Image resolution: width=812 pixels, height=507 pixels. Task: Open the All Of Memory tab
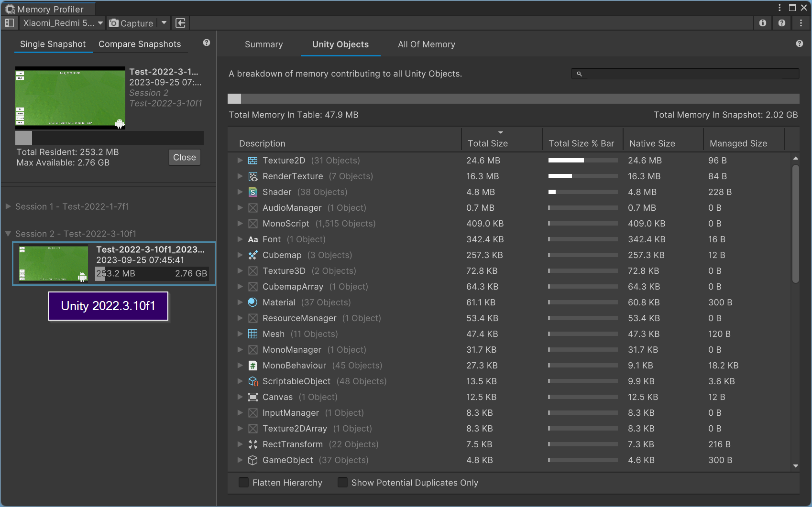[426, 44]
